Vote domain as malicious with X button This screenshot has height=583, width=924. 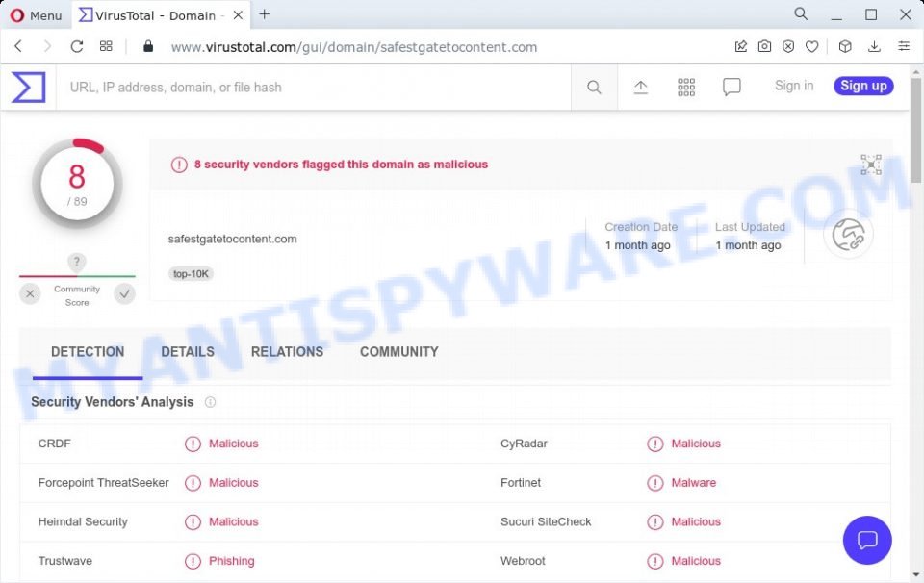[30, 293]
